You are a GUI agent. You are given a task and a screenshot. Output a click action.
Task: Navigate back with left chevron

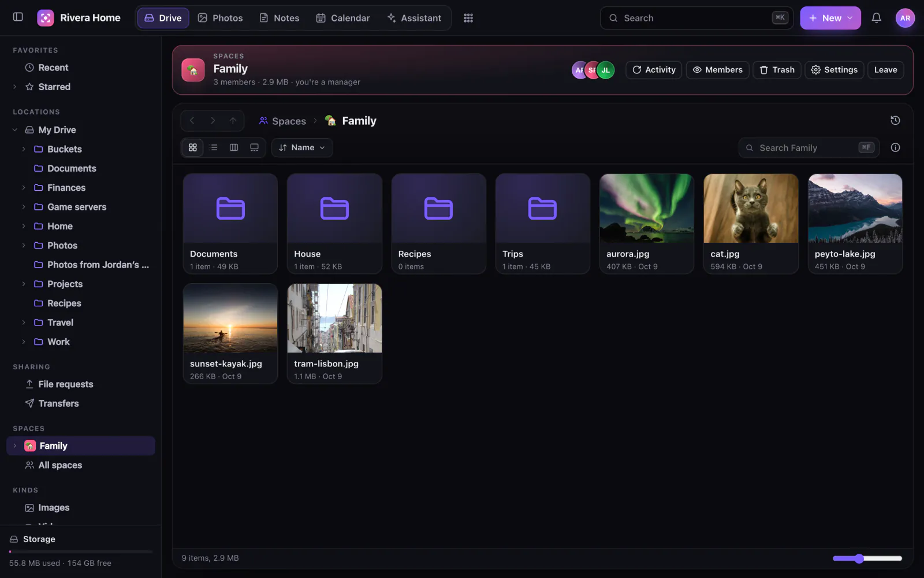click(192, 121)
